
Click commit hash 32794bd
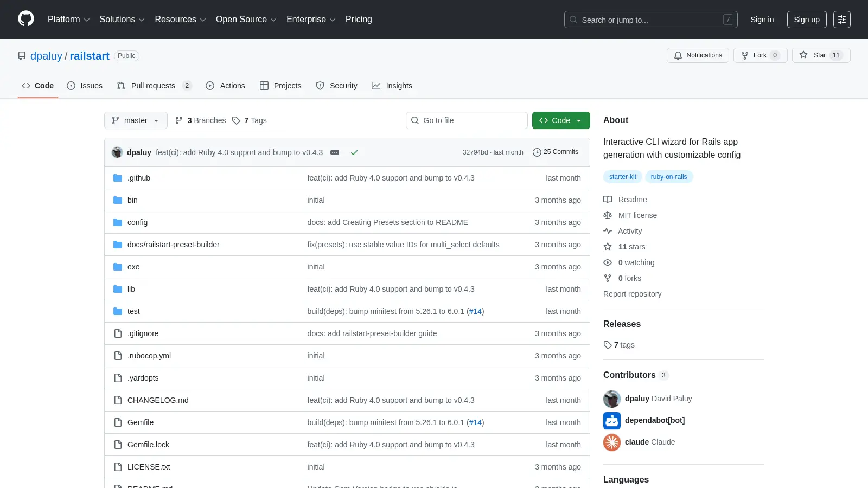(475, 152)
